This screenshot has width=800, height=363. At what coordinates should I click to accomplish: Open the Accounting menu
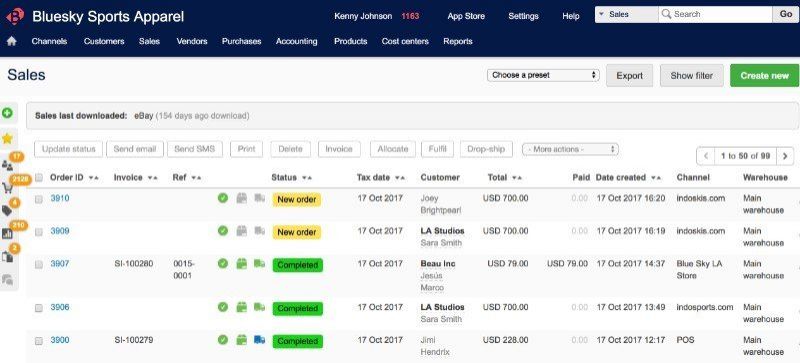click(296, 41)
